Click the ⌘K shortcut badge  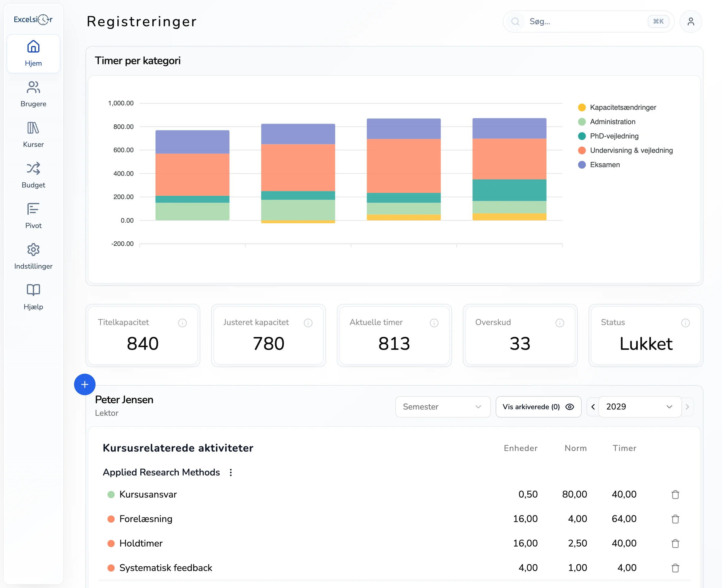tap(658, 21)
